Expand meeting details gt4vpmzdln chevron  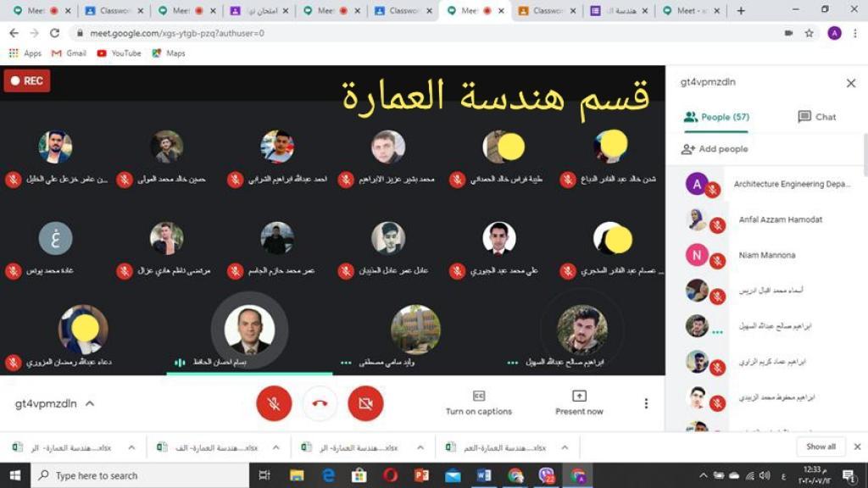[x=90, y=403]
